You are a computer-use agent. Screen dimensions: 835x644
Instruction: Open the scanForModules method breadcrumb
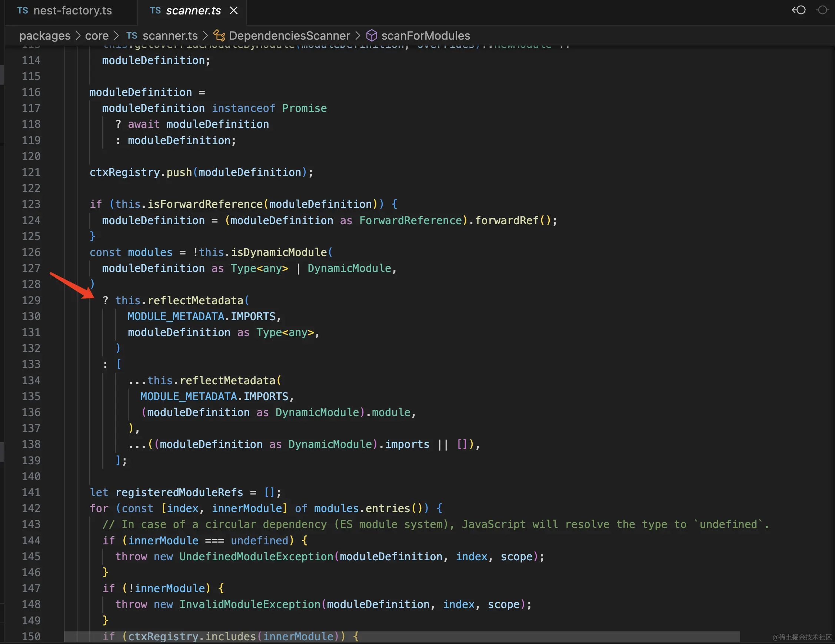tap(426, 36)
